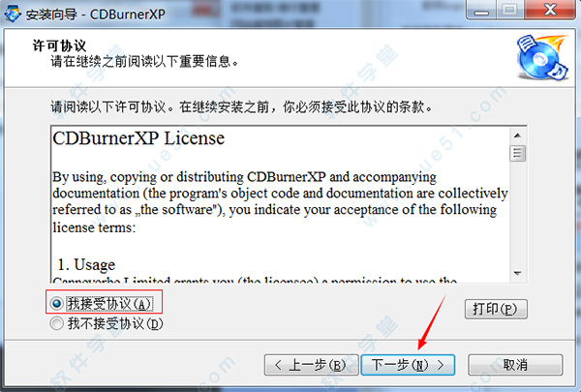Cancel installation with 取消 button
Image resolution: width=581 pixels, height=392 pixels.
click(x=515, y=365)
